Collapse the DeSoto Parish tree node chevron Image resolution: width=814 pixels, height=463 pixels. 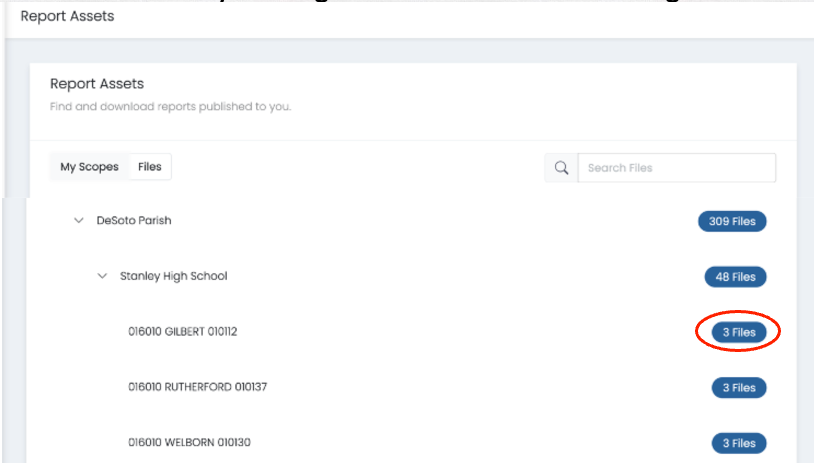tap(79, 221)
